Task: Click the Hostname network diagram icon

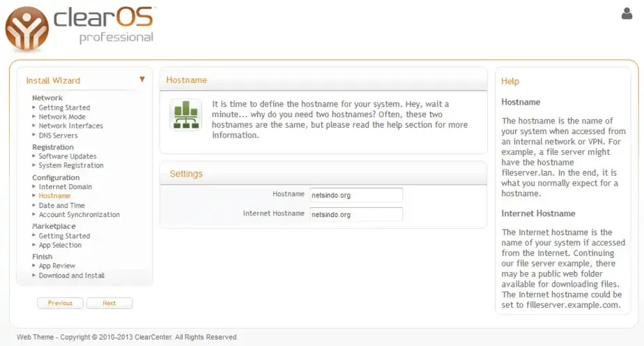Action: (x=185, y=115)
